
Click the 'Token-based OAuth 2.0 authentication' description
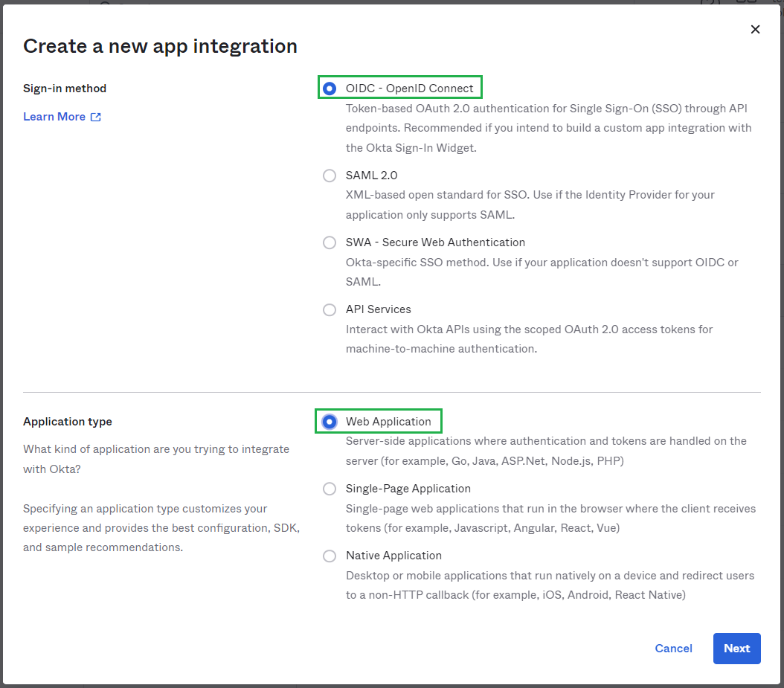click(548, 128)
